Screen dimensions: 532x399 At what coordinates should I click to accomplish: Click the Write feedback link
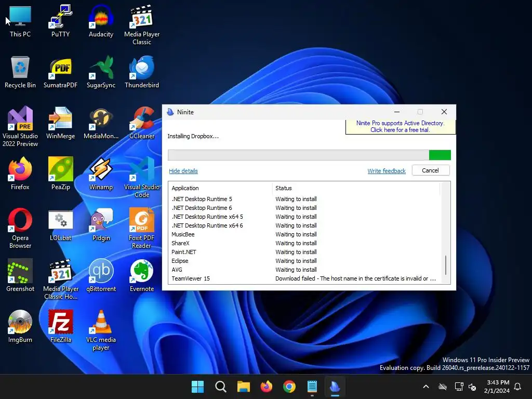[x=387, y=171]
